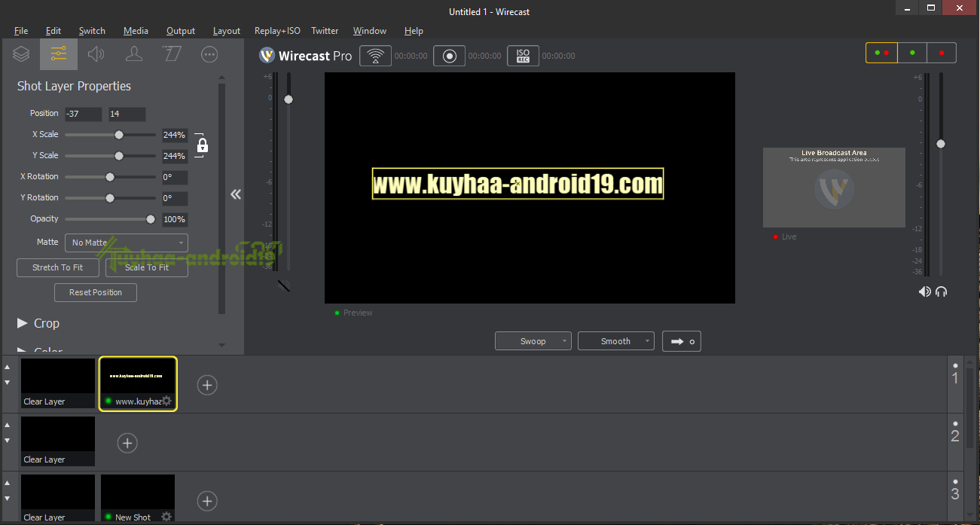Open settings gear on New Shot

click(x=166, y=517)
